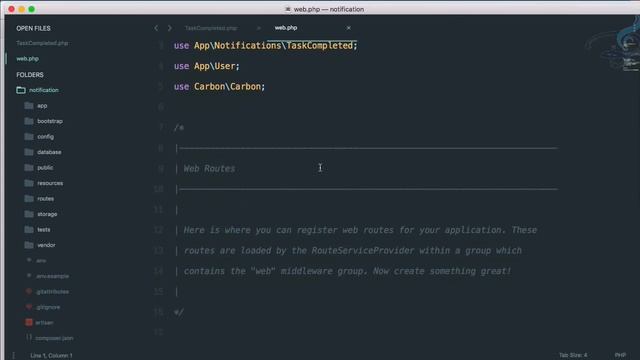Expand the routes folder
640x360 pixels.
[x=39, y=199]
